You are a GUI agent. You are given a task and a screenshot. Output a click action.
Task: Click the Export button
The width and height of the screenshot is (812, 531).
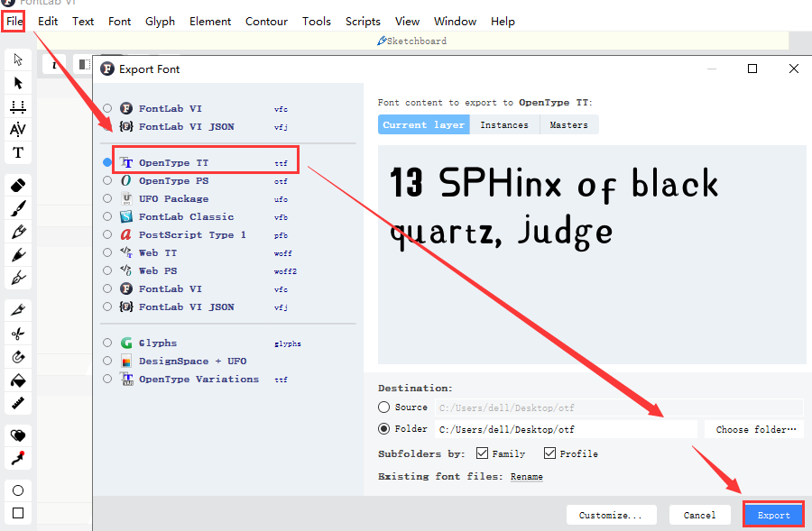click(x=774, y=515)
